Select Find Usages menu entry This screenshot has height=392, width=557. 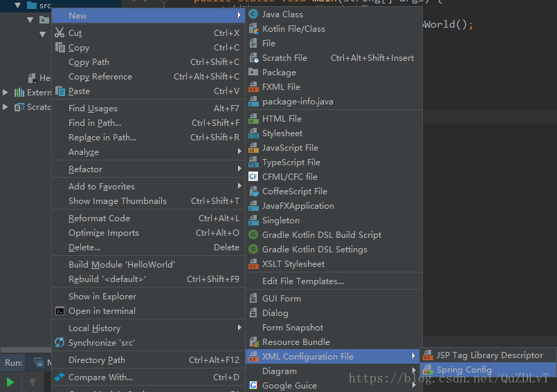tap(149, 109)
